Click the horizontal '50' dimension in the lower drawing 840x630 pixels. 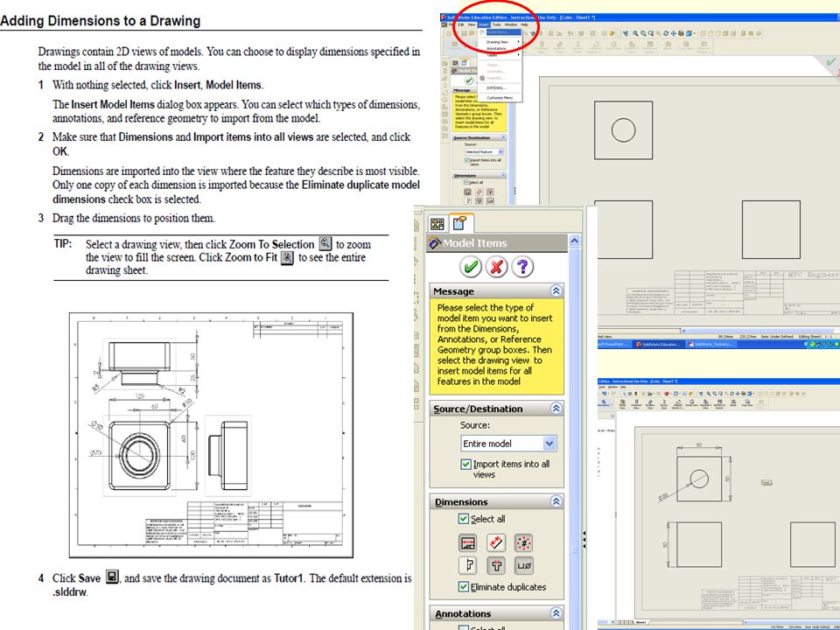699,445
